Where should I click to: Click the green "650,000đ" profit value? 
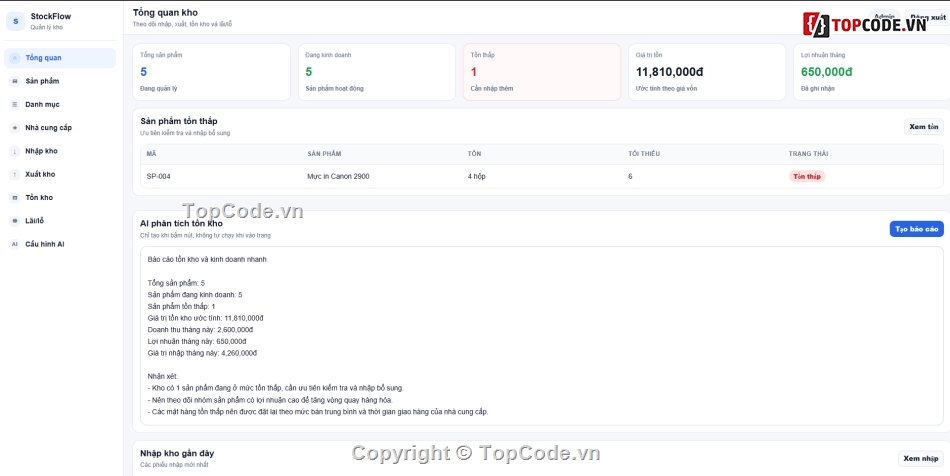tap(826, 72)
